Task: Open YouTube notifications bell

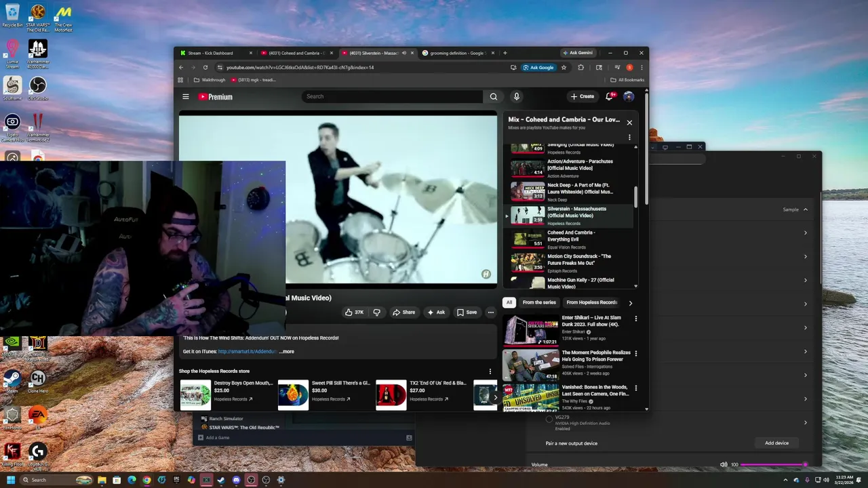Action: click(609, 96)
